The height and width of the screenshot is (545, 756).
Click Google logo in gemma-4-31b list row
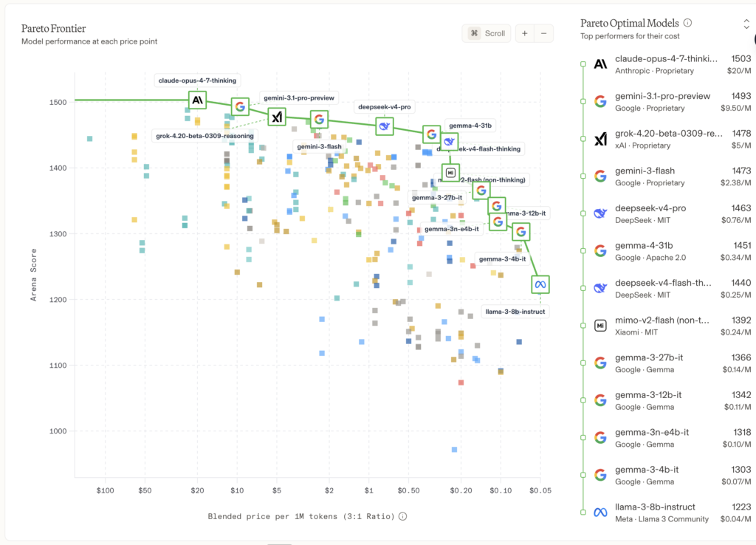[x=600, y=251]
